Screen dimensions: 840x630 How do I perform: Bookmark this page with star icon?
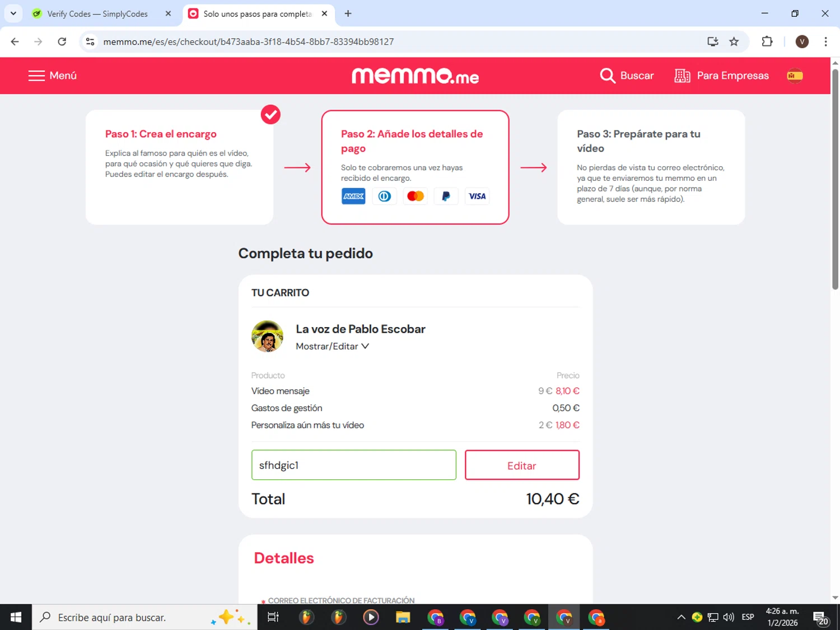pos(734,41)
